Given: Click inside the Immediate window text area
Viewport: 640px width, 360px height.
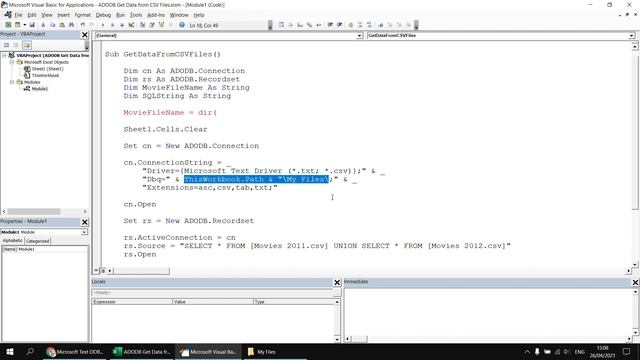Looking at the screenshot, I should coord(488,312).
